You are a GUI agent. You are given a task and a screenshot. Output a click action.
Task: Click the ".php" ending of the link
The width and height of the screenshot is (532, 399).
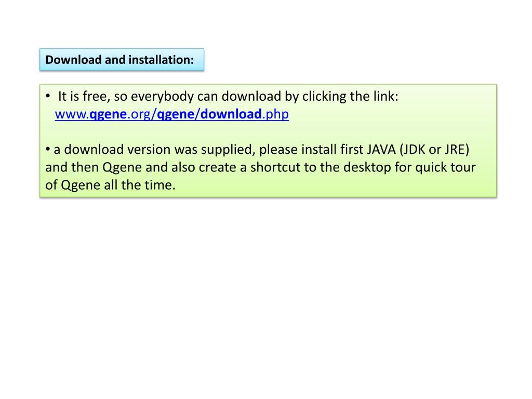(x=275, y=114)
